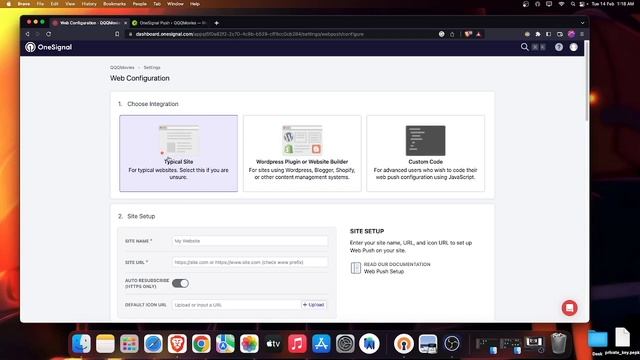Screen dimensions: 640x360
Task: Open Google Chrome from the dock
Action: tap(201, 344)
